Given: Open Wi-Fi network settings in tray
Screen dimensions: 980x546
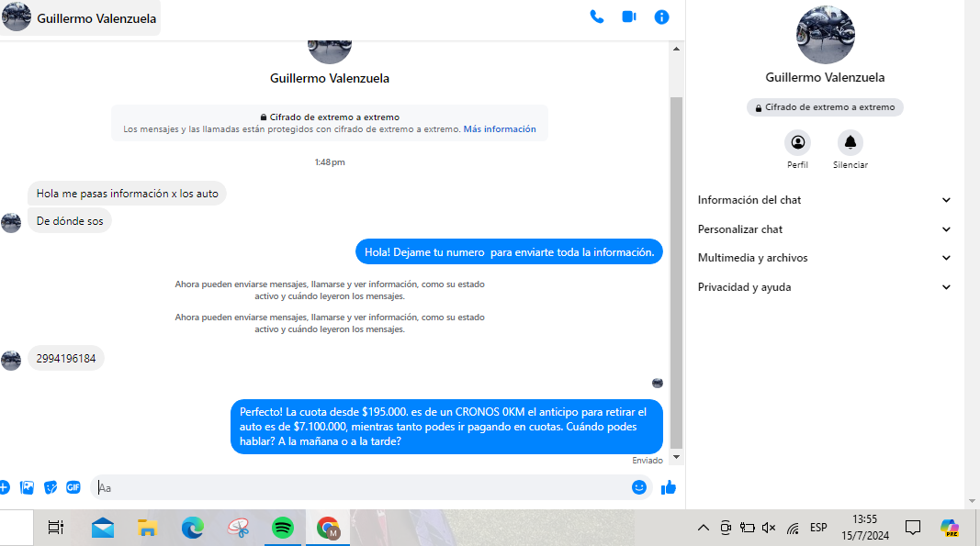Looking at the screenshot, I should point(793,529).
